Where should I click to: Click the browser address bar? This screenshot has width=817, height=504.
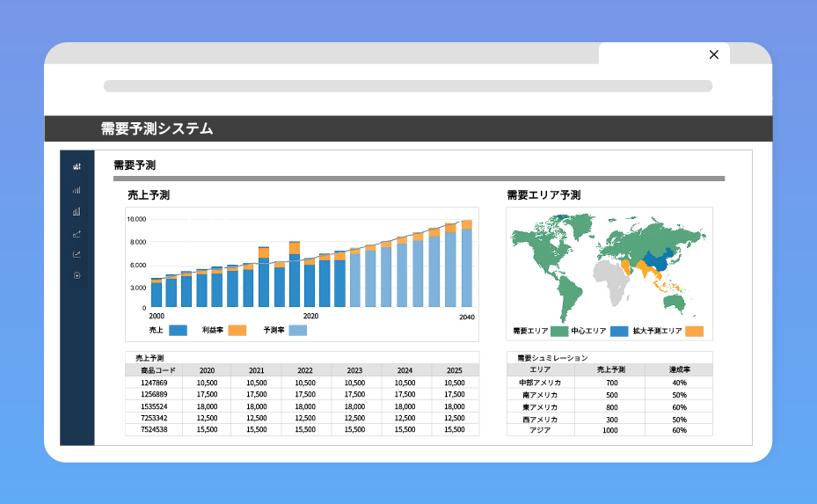(x=407, y=86)
